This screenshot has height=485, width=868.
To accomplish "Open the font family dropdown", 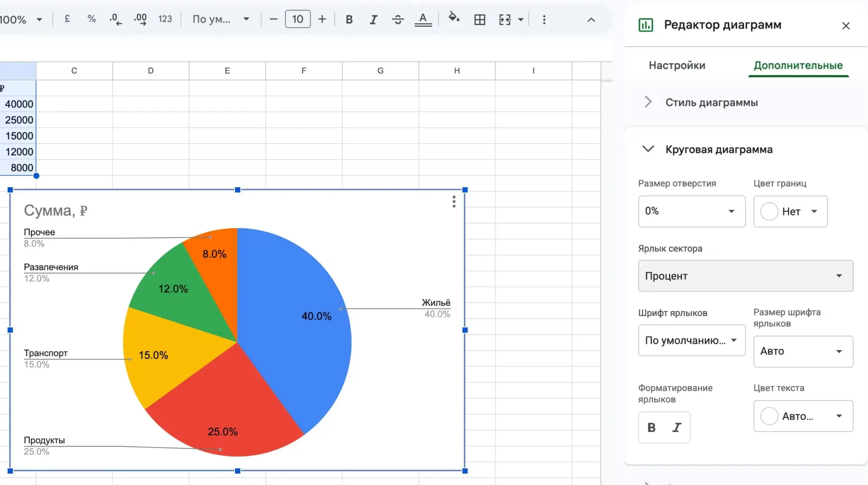I will (x=221, y=19).
